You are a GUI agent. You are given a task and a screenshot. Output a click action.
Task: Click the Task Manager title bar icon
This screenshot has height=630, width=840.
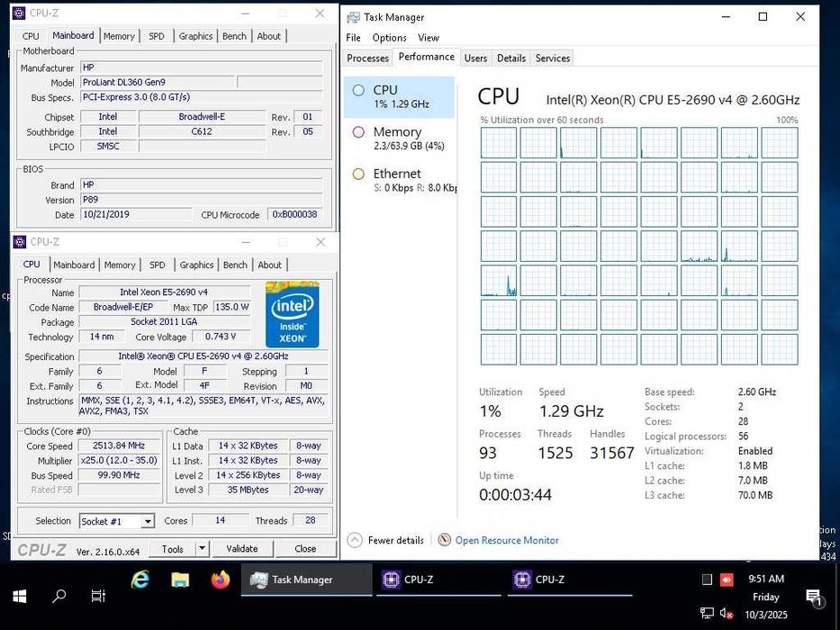353,17
